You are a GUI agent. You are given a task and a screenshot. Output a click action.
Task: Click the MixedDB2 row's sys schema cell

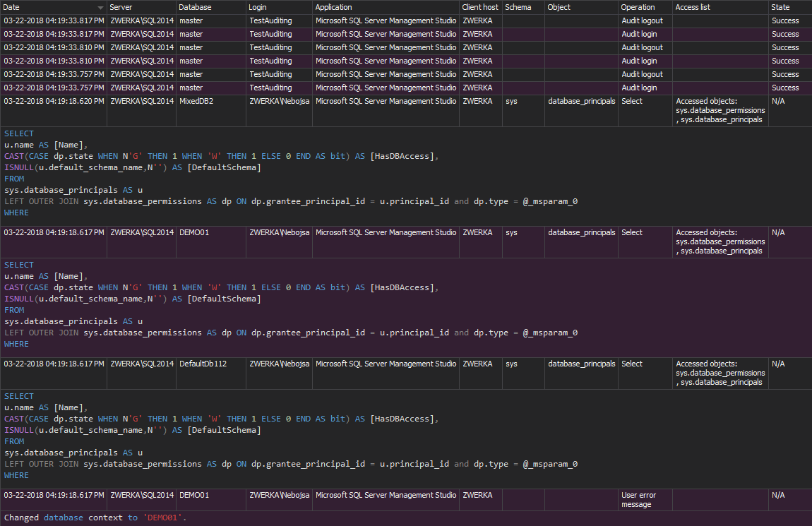tap(523, 110)
